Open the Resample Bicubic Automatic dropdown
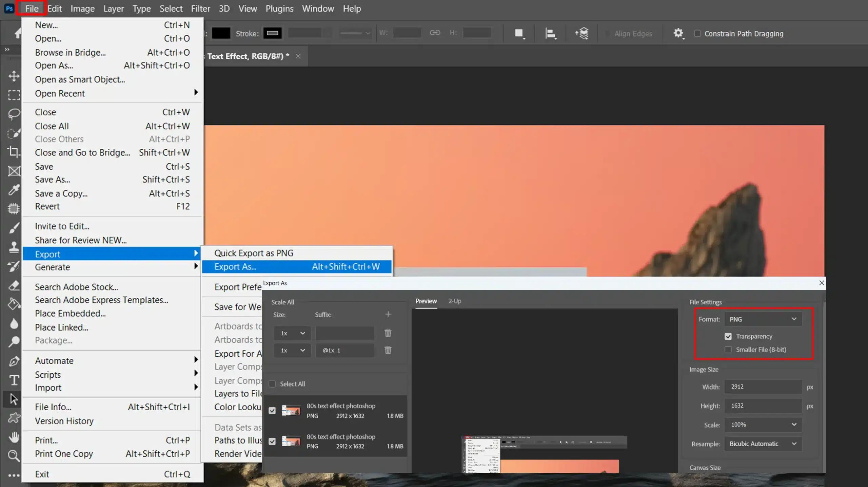Image resolution: width=868 pixels, height=487 pixels. click(x=763, y=443)
